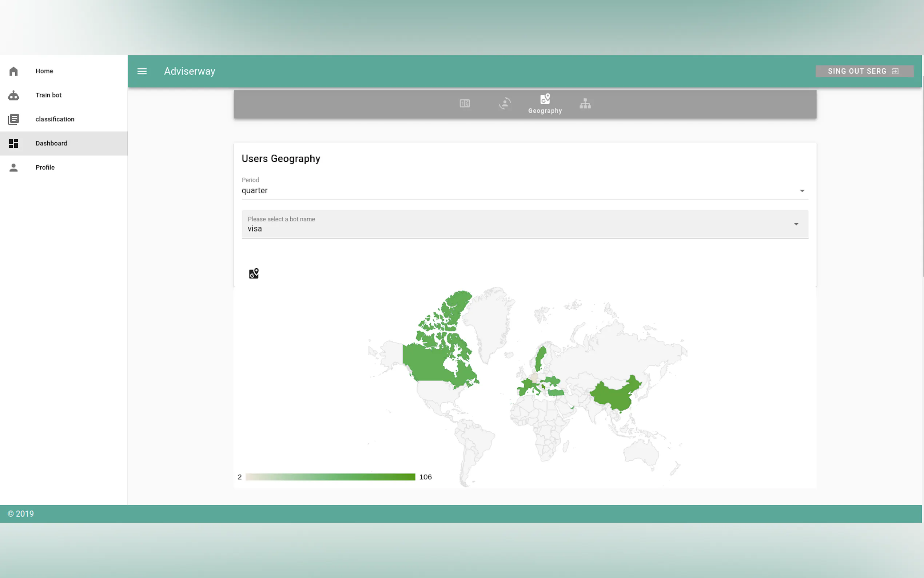924x578 pixels.
Task: Click the Profile person icon
Action: 13,167
